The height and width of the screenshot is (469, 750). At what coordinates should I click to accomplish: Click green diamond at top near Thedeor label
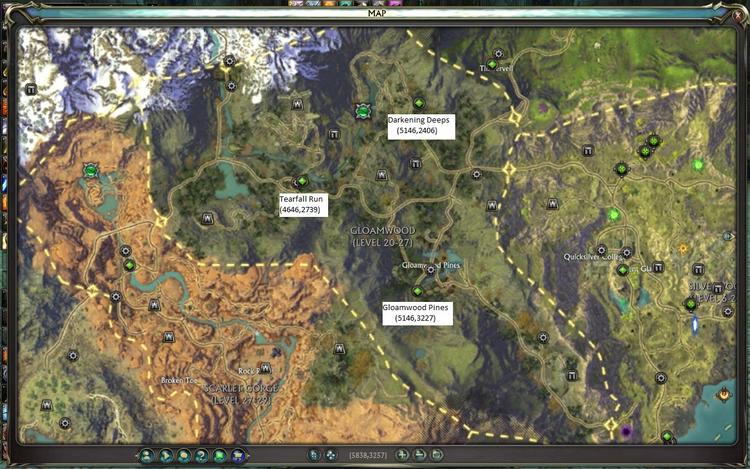492,65
